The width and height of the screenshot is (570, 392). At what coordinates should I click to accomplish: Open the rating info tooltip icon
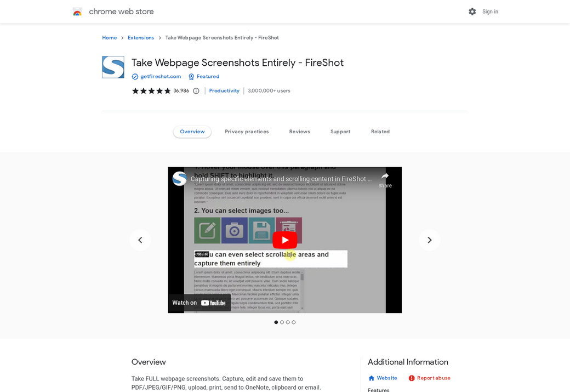point(196,90)
